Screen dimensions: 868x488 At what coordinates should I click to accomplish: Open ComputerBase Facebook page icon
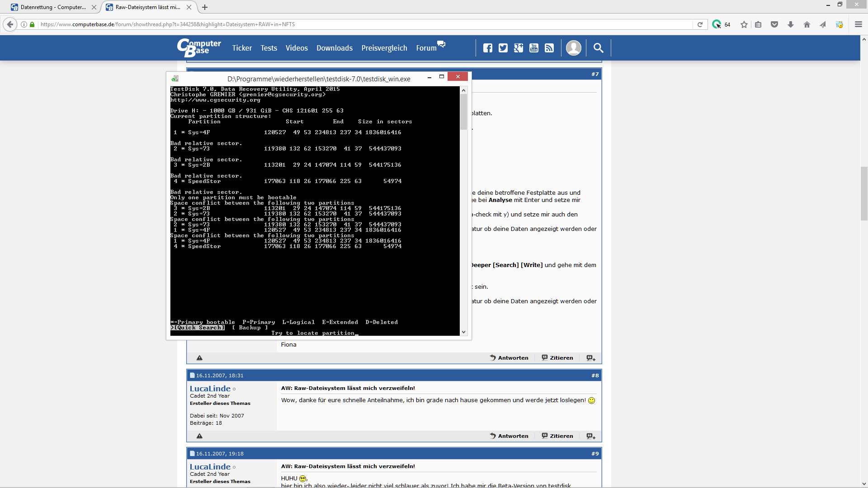(x=488, y=48)
